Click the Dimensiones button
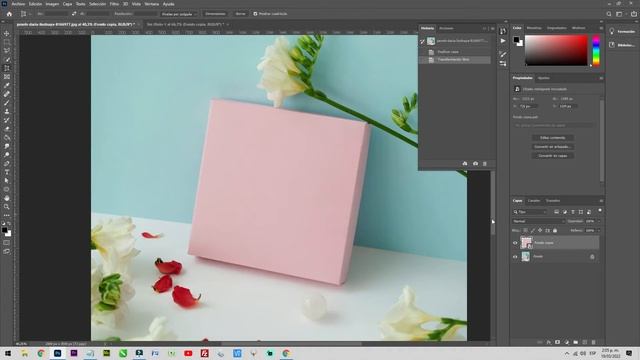 coord(215,14)
